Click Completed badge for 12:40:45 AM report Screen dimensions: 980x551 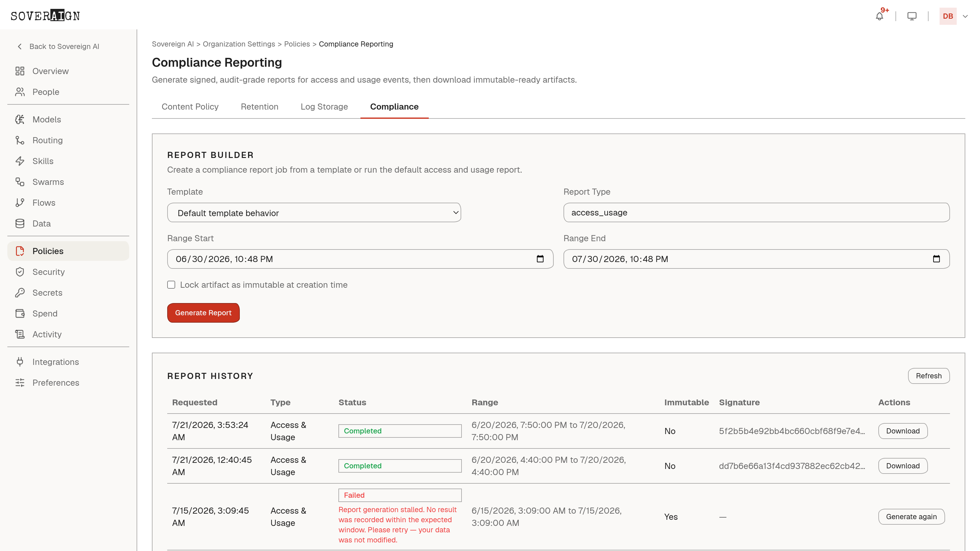(x=400, y=466)
